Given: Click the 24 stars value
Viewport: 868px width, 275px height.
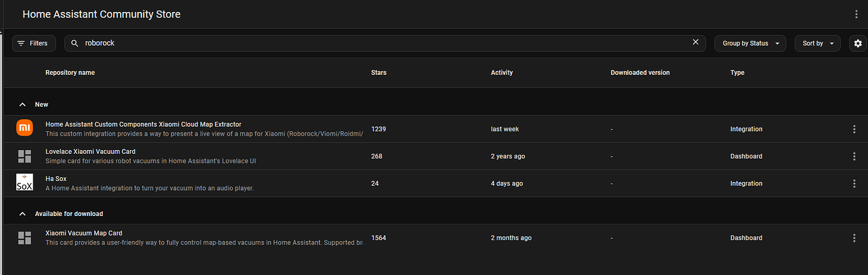Looking at the screenshot, I should click(x=375, y=183).
